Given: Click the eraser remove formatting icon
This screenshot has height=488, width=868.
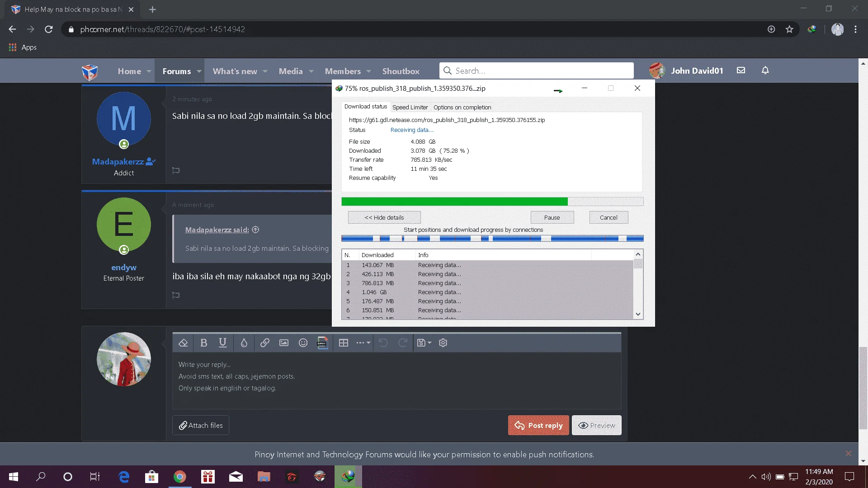Looking at the screenshot, I should (183, 343).
